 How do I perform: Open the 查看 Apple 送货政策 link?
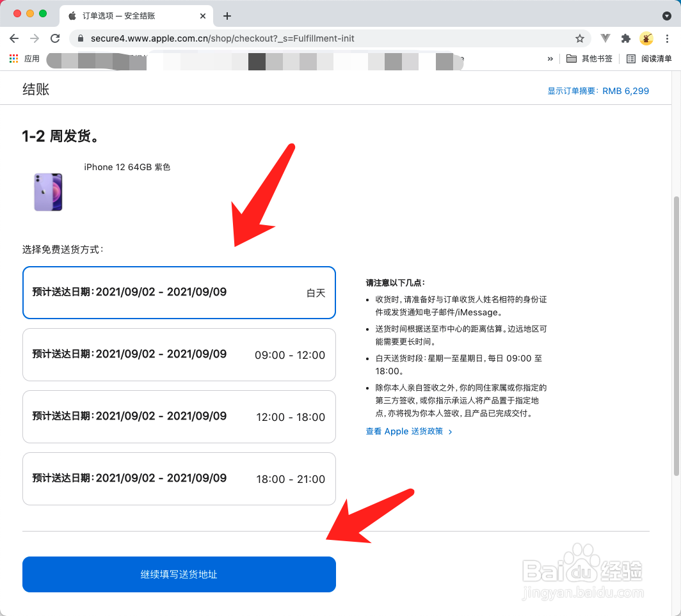coord(409,432)
